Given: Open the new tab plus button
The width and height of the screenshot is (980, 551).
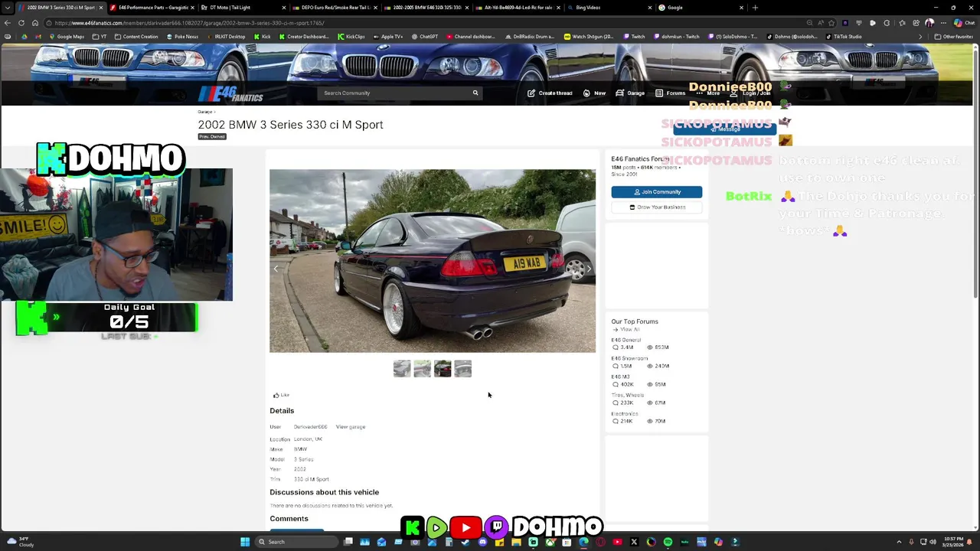Looking at the screenshot, I should point(755,8).
